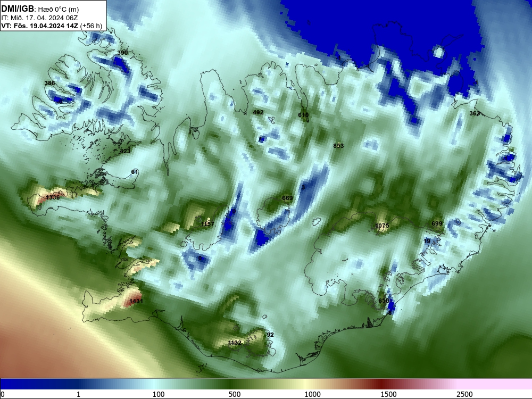
Task: Click the map value 390
Action: pyautogui.click(x=122, y=53)
